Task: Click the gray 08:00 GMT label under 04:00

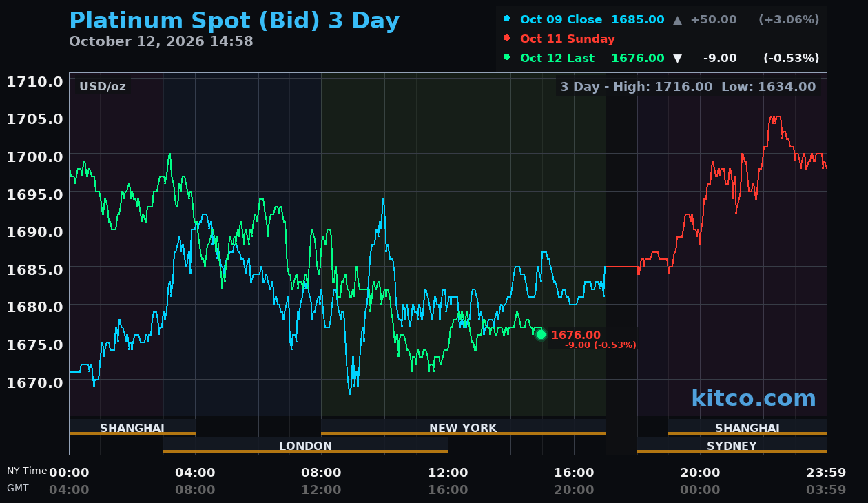Action: [x=195, y=490]
